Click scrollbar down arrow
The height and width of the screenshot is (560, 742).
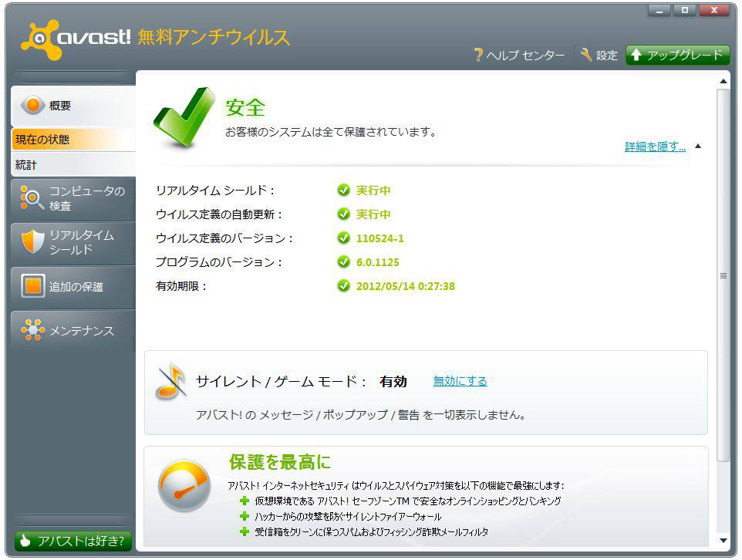(723, 540)
